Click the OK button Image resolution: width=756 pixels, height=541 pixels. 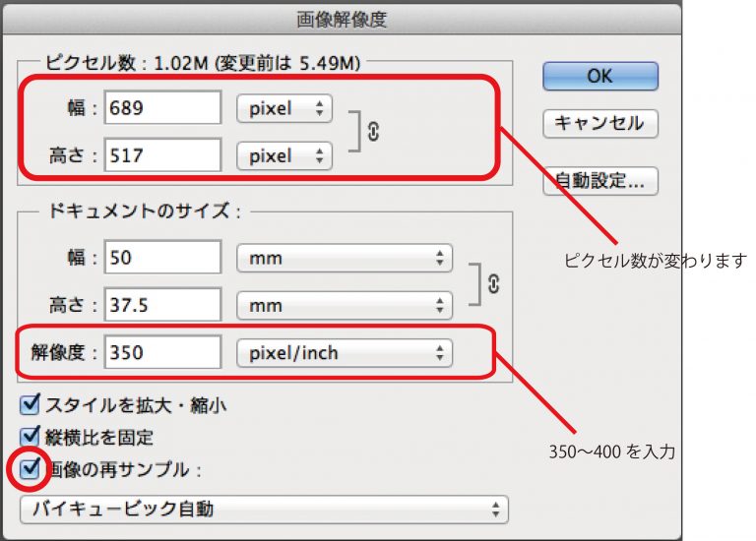tap(599, 76)
